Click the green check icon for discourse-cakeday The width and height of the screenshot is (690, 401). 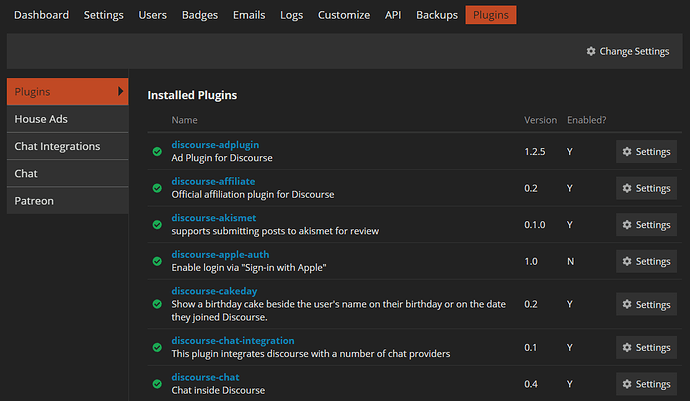[157, 304]
